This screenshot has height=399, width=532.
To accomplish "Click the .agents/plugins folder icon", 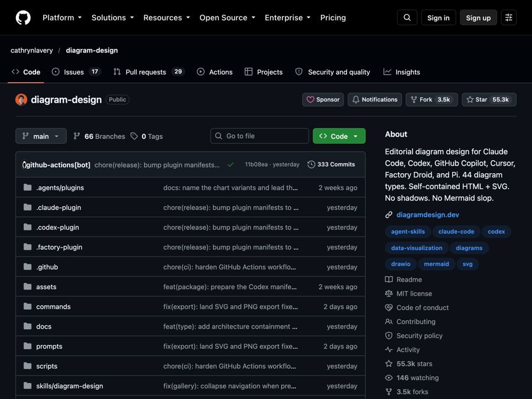I will pyautogui.click(x=27, y=187).
